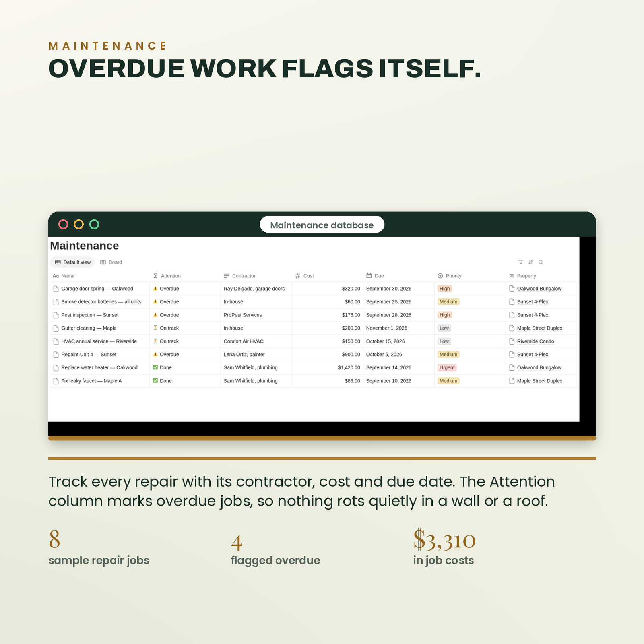Viewport: 644px width, 644px height.
Task: Open the Cost column header
Action: click(305, 276)
